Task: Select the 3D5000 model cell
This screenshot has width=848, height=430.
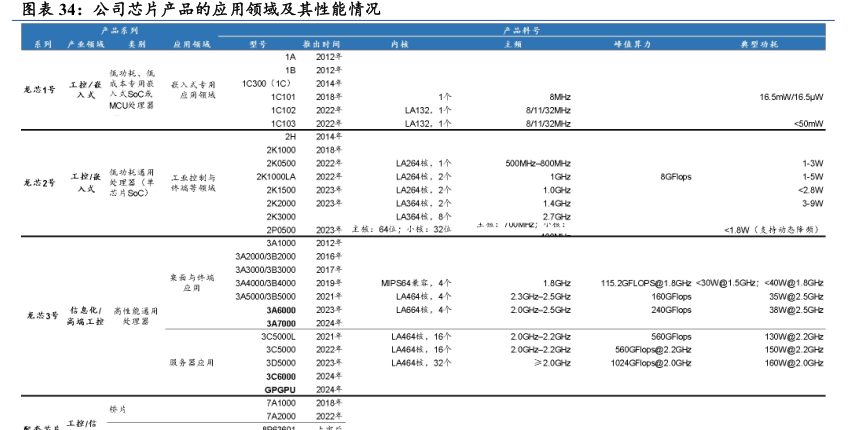Action: tap(280, 363)
